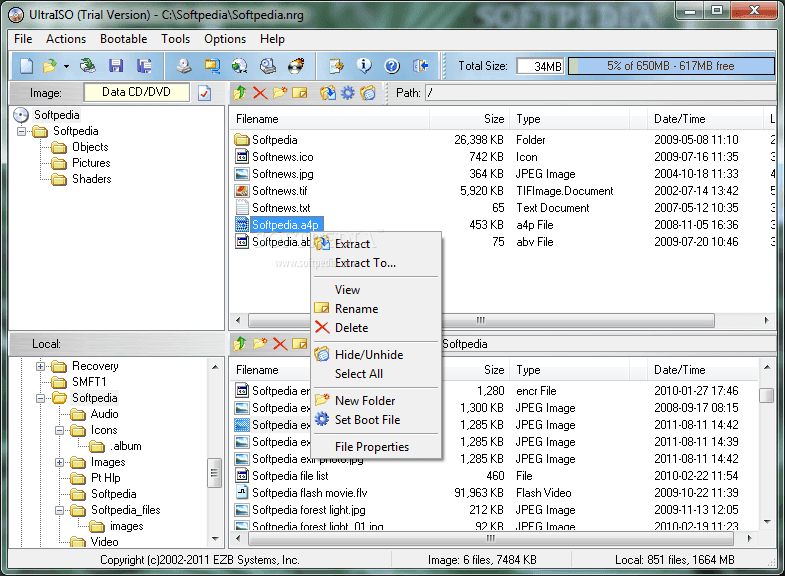Click the New Folder icon in local toolbar
785x576 pixels.
260,344
